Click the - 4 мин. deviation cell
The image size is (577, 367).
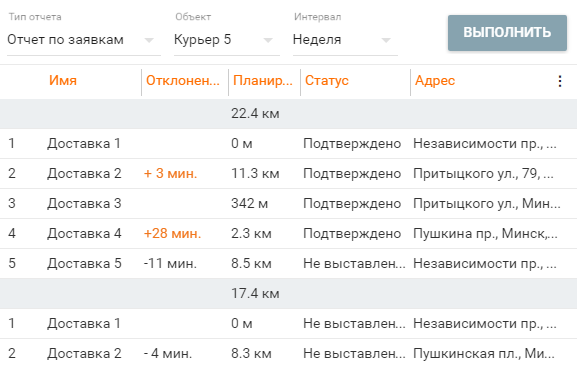168,353
